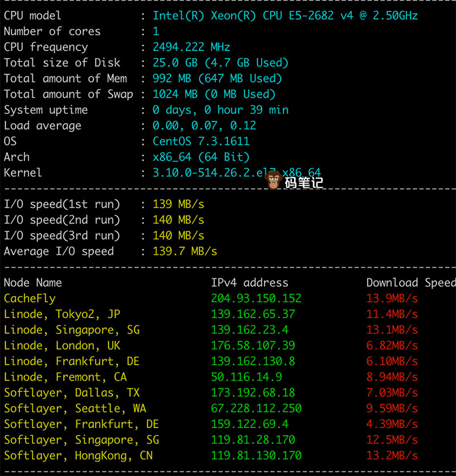456x476 pixels.
Task: Click the CPU model Xeon E5-2682 value
Action: point(285,15)
